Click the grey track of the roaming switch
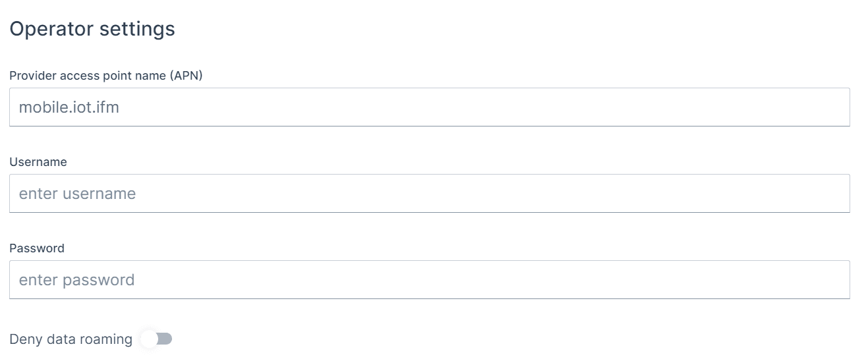Image resolution: width=868 pixels, height=363 pixels. pyautogui.click(x=165, y=339)
